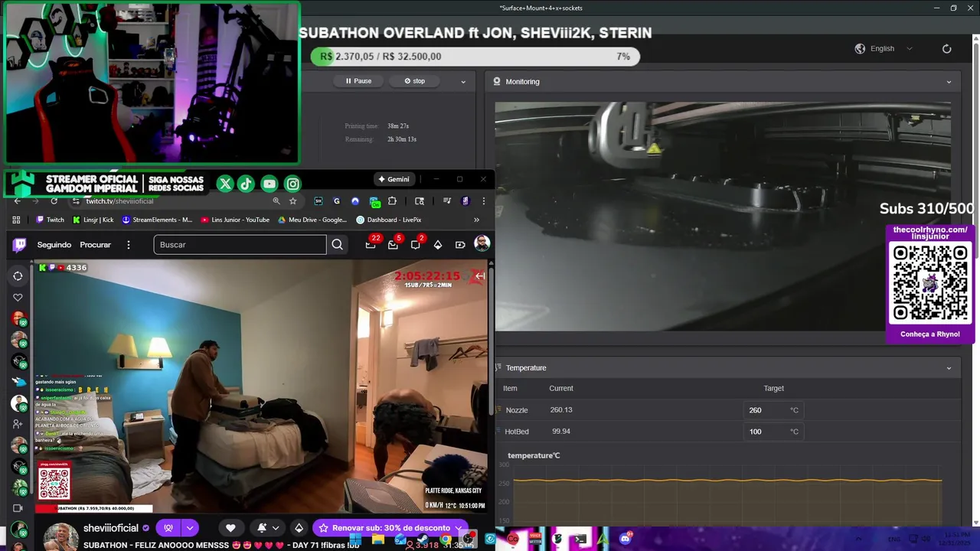The height and width of the screenshot is (551, 980).
Task: Collapse the Monitoring panel
Action: (x=949, y=82)
